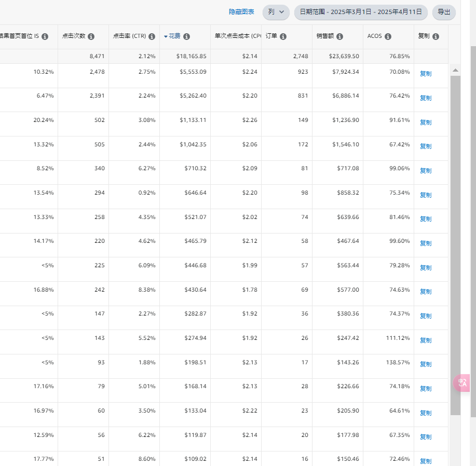Click info icon beside 订单 header
The image size is (476, 466).
283,36
